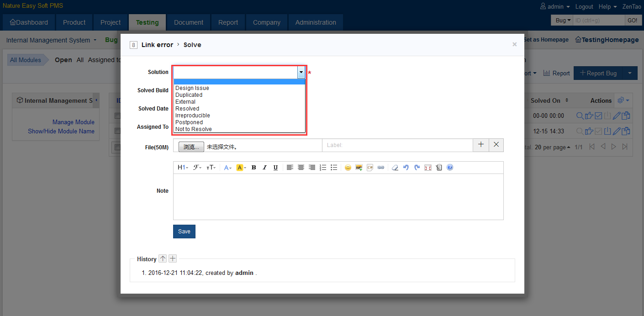This screenshot has height=316, width=644.
Task: Click the insert image icon in editor
Action: [359, 168]
